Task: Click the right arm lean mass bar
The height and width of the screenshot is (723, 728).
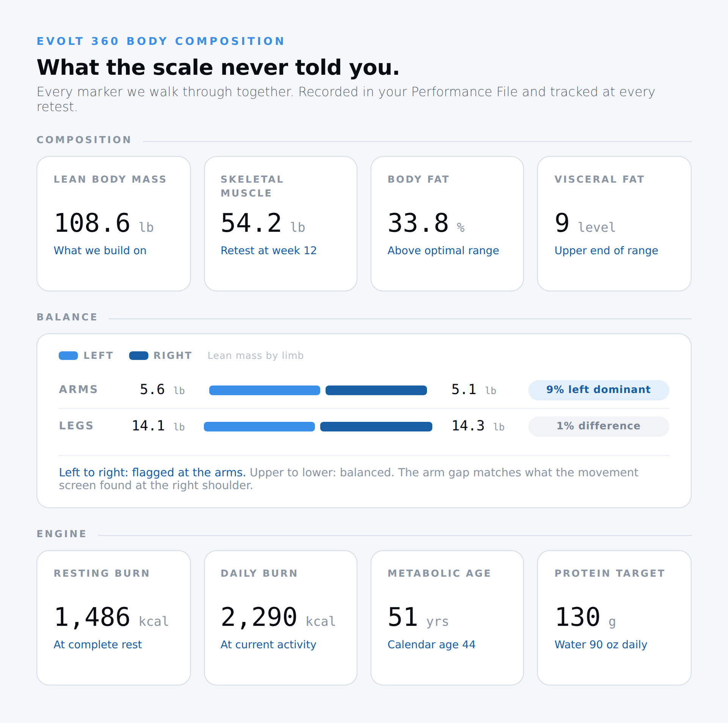Action: [x=376, y=390]
